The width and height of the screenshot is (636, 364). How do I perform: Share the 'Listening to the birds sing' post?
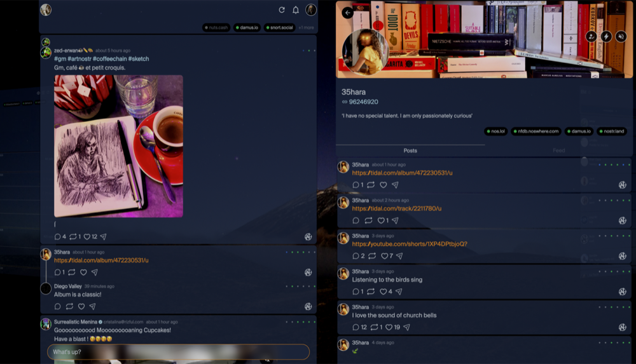[x=399, y=292]
